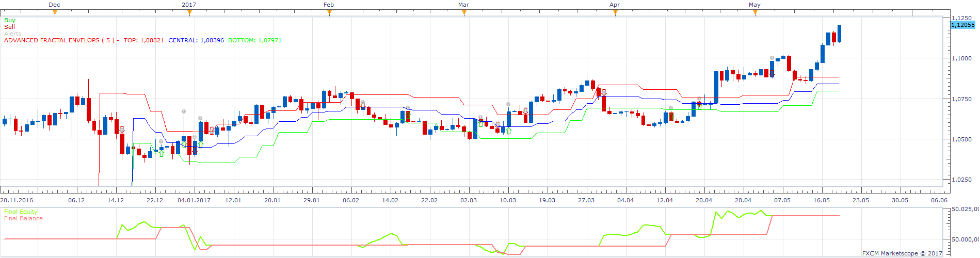
Task: Click the 1,0250 price axis label
Action: click(962, 180)
